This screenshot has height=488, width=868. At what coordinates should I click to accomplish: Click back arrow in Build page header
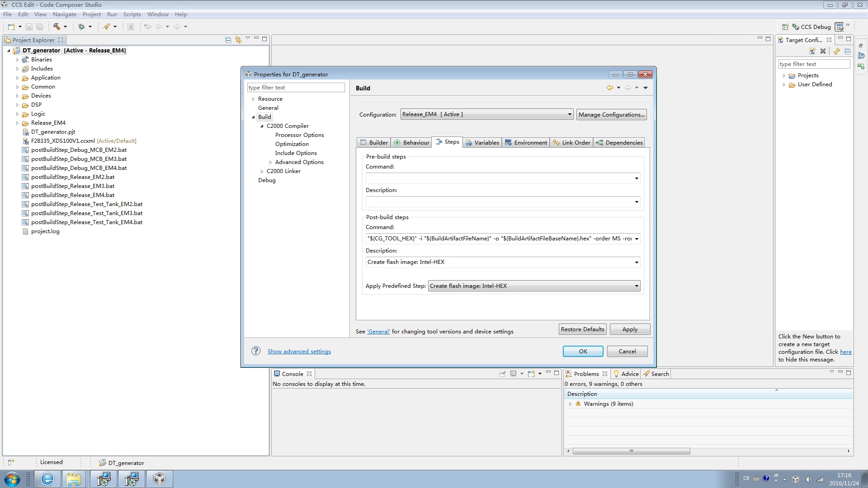pos(610,88)
